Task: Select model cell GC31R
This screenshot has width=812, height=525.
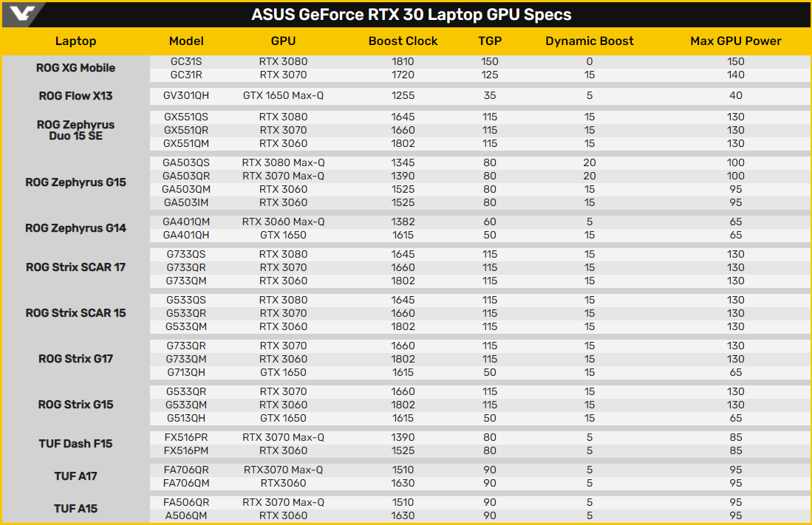Action: point(186,75)
